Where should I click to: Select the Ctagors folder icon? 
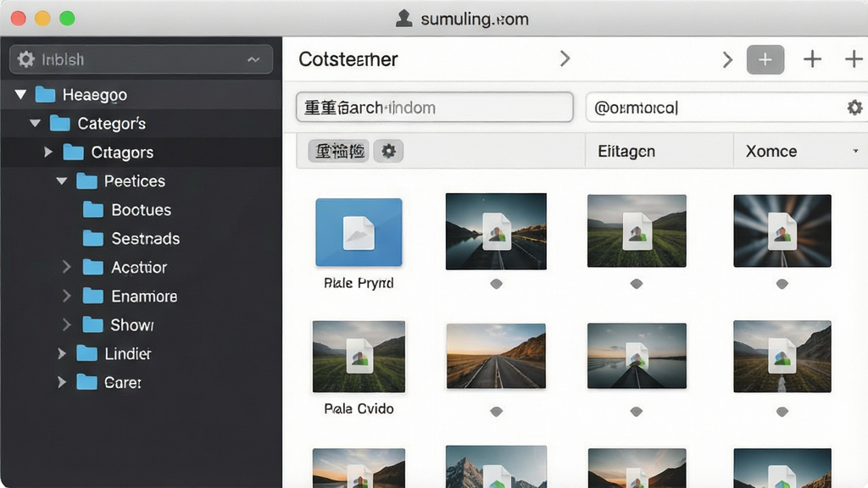coord(73,152)
